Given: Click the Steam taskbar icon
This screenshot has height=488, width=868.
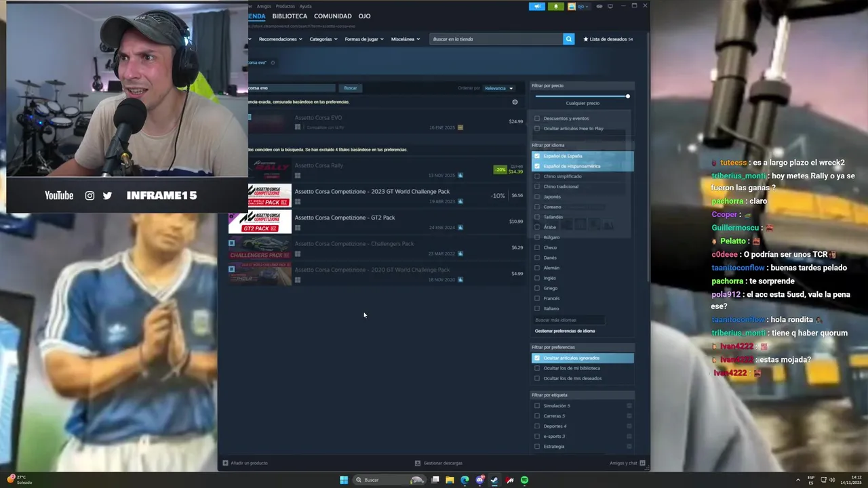Looking at the screenshot, I should point(494,480).
